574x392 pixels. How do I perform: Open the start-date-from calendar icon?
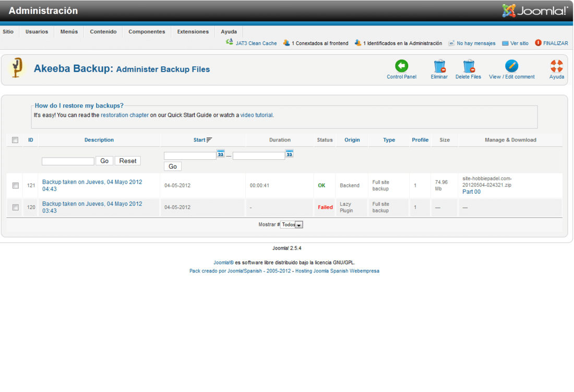point(221,154)
